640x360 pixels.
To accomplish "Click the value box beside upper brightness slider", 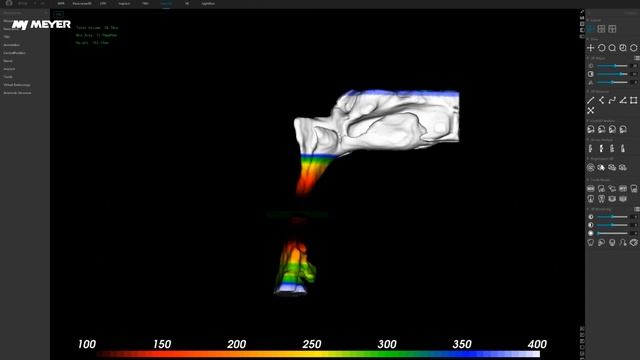I will pyautogui.click(x=633, y=66).
